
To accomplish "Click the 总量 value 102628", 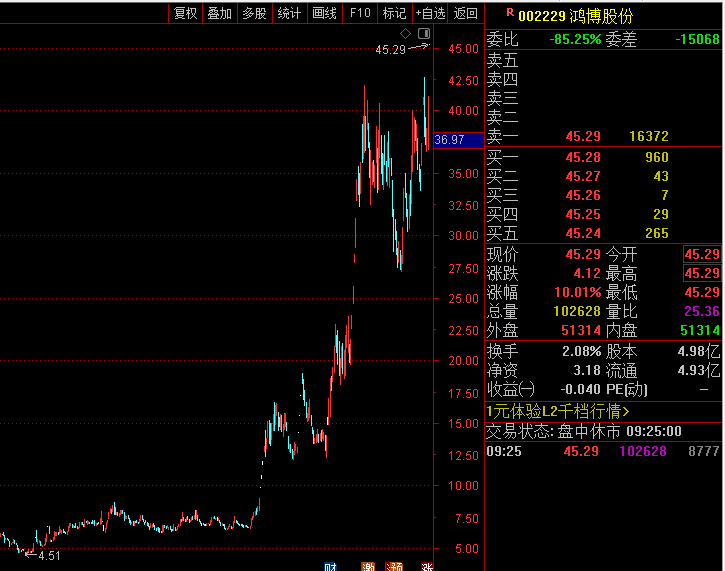I will point(577,311).
